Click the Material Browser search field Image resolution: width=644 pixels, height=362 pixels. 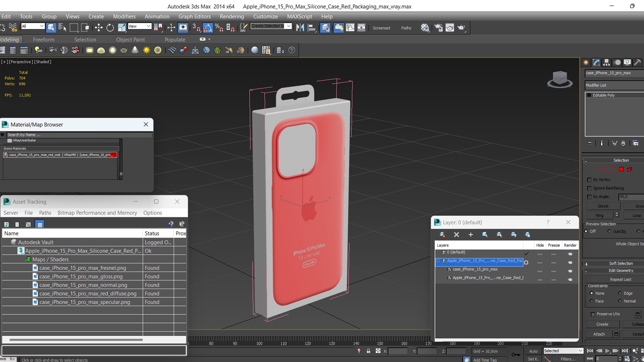[x=79, y=135]
